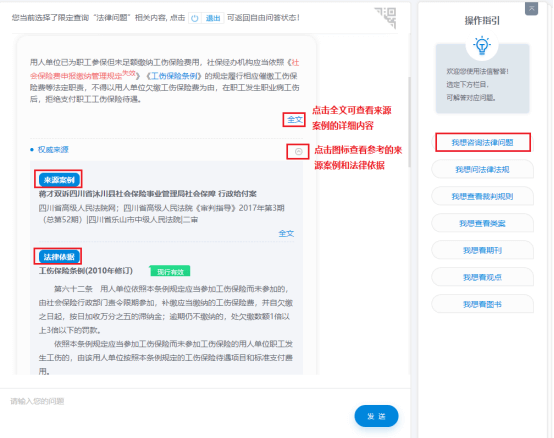Open the QR code icon at top right

pos(386,18)
